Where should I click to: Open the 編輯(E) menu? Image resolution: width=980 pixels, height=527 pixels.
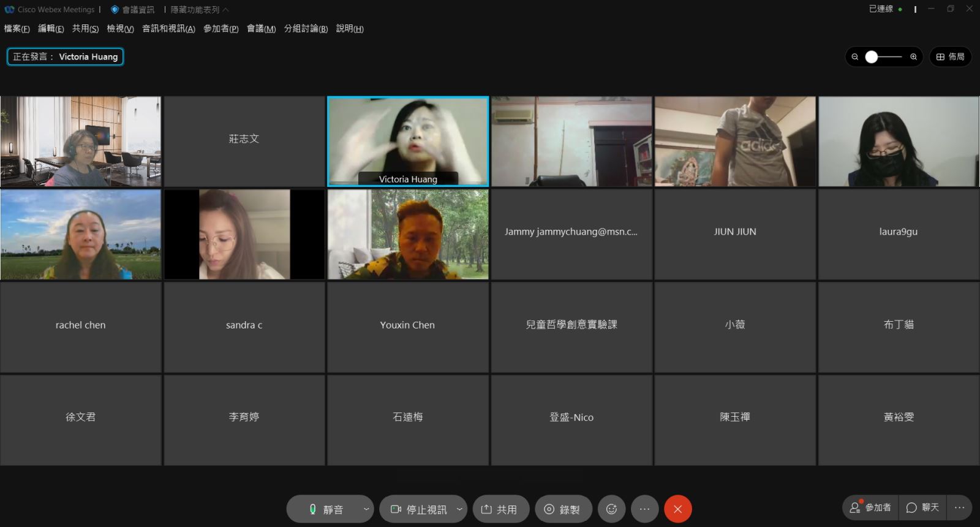pyautogui.click(x=51, y=29)
